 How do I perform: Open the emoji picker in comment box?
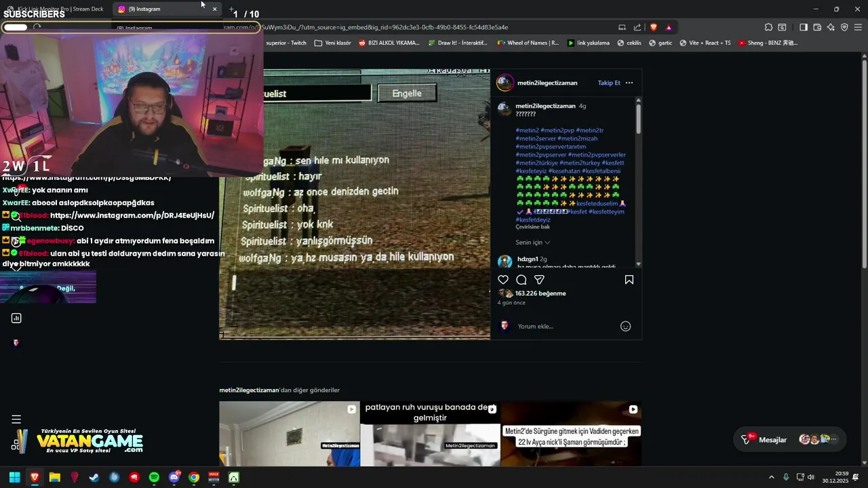(x=626, y=326)
